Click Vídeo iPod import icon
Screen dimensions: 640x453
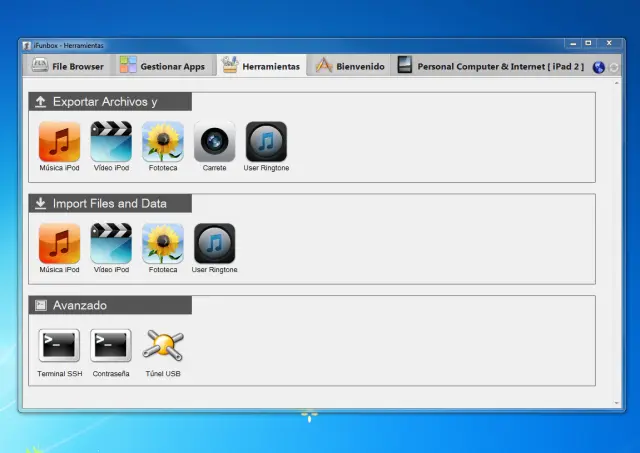point(111,244)
